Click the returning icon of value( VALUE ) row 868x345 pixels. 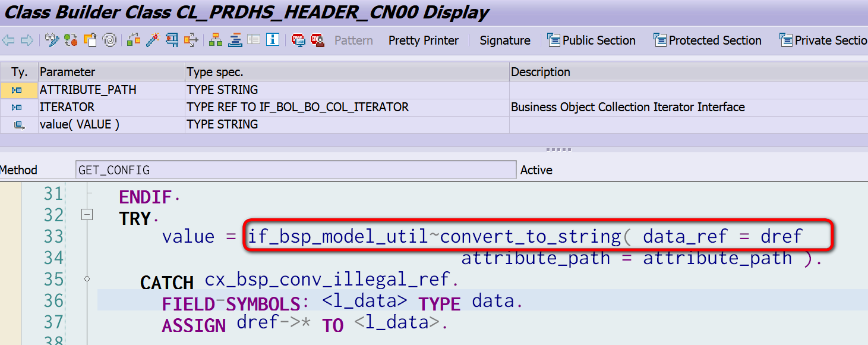pos(18,125)
